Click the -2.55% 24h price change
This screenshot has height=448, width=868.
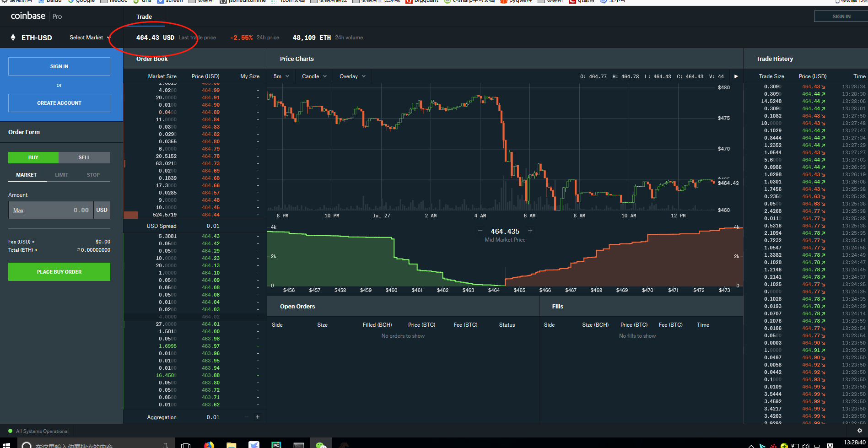coord(241,38)
